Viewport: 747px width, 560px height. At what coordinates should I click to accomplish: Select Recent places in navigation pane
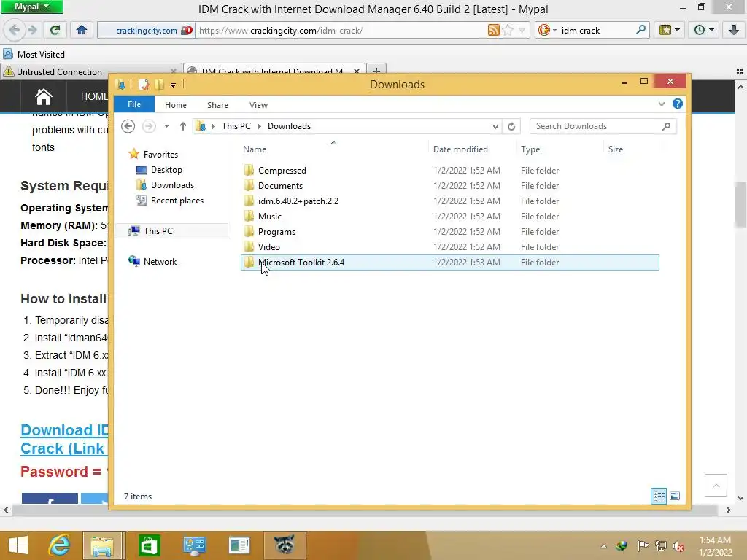(177, 201)
